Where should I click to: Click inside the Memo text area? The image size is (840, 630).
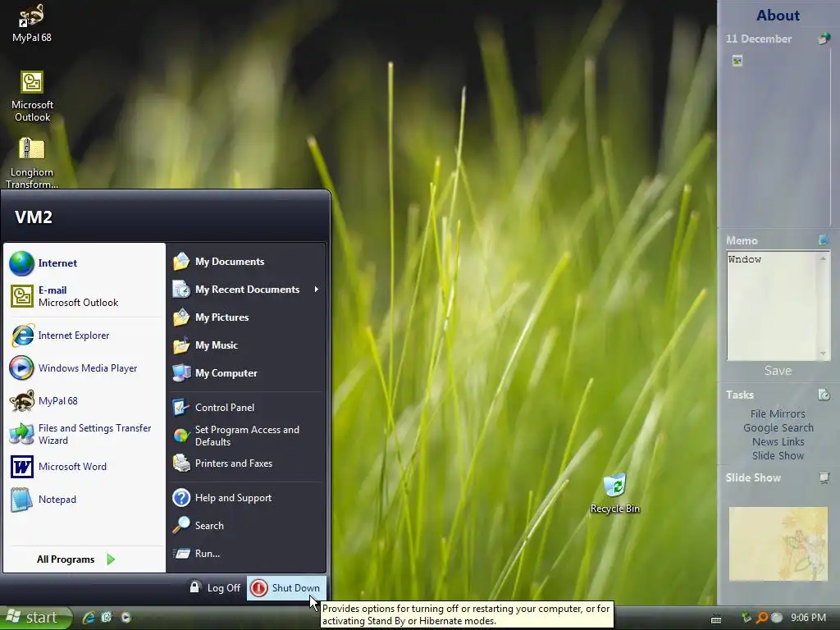(772, 305)
